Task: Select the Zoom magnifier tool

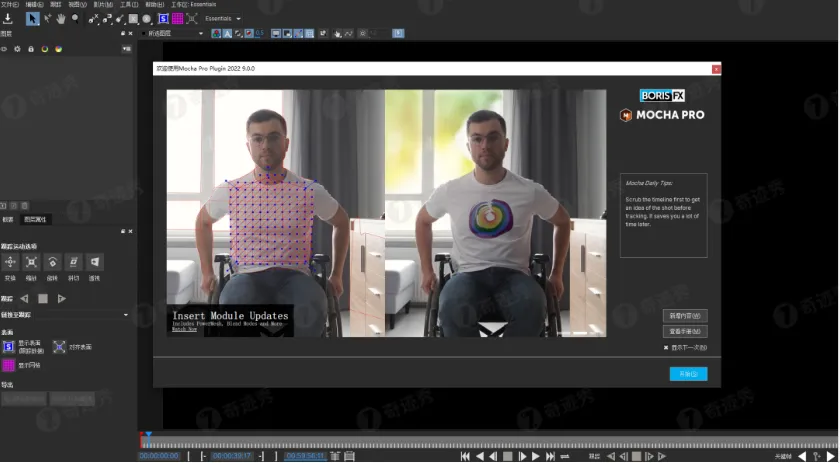Action: (x=76, y=19)
